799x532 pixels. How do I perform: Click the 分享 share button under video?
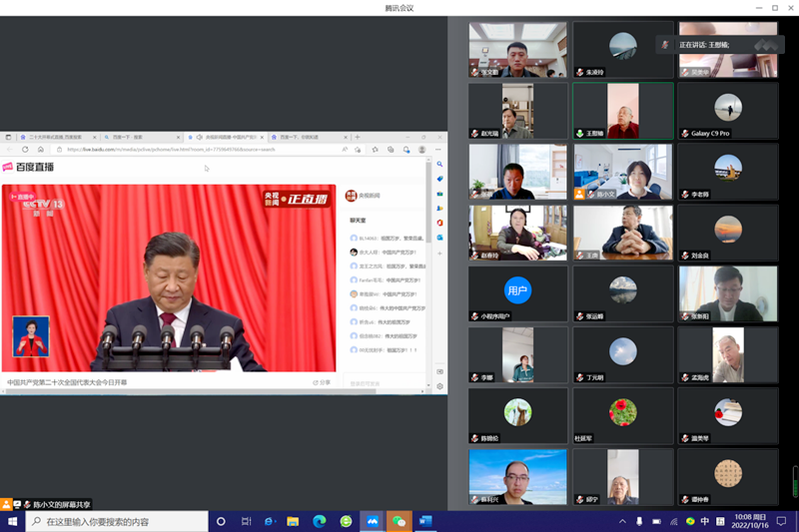pyautogui.click(x=322, y=382)
